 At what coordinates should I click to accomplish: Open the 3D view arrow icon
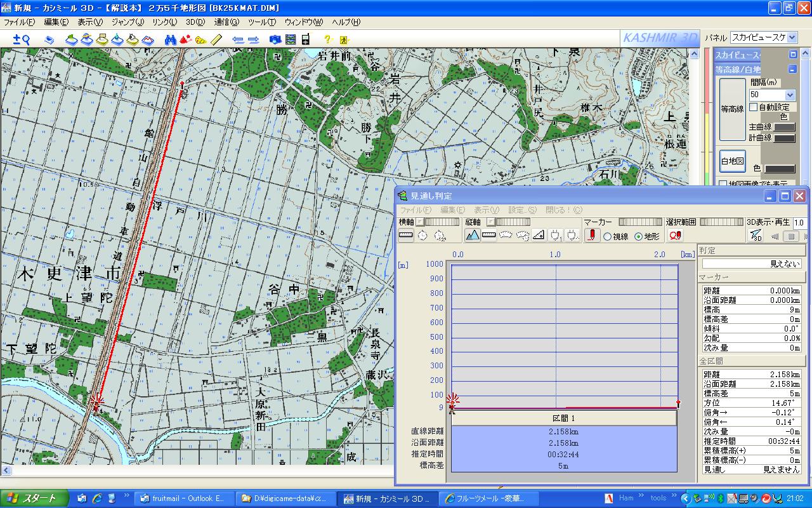click(756, 236)
